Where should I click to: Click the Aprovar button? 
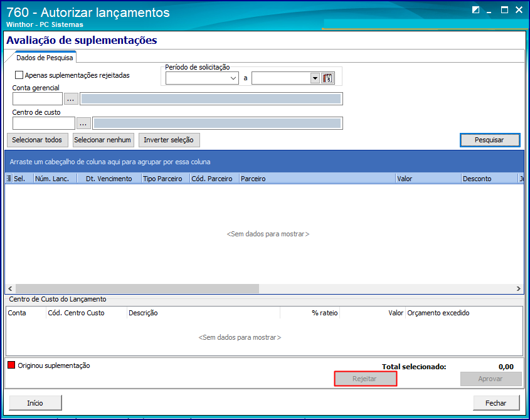490,379
